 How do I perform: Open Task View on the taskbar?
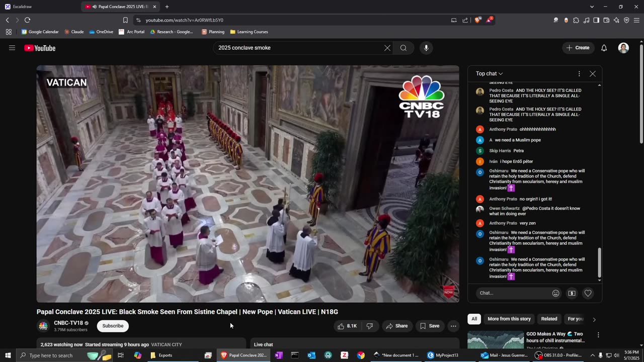[121, 355]
